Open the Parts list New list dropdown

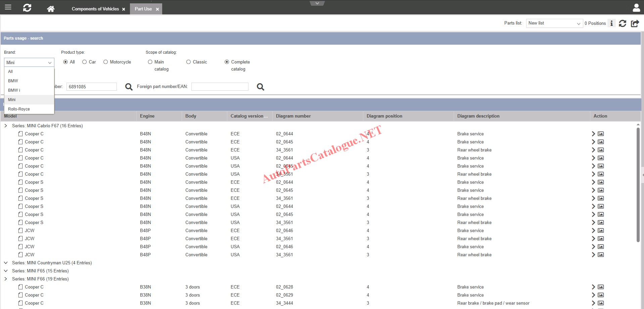[x=554, y=23]
